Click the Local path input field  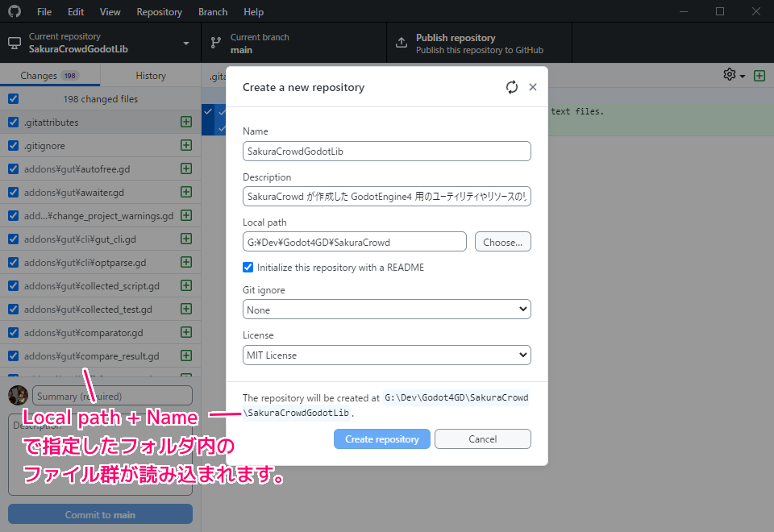(355, 242)
